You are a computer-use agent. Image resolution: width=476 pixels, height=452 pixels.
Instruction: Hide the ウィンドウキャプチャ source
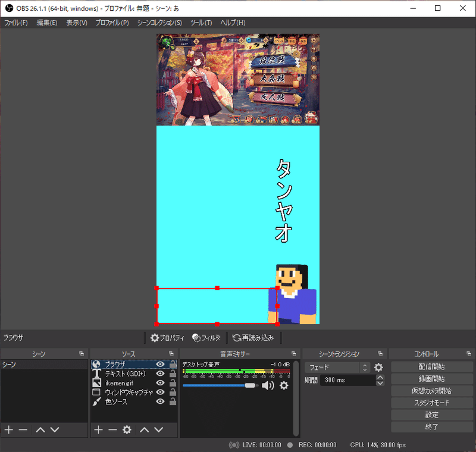160,392
